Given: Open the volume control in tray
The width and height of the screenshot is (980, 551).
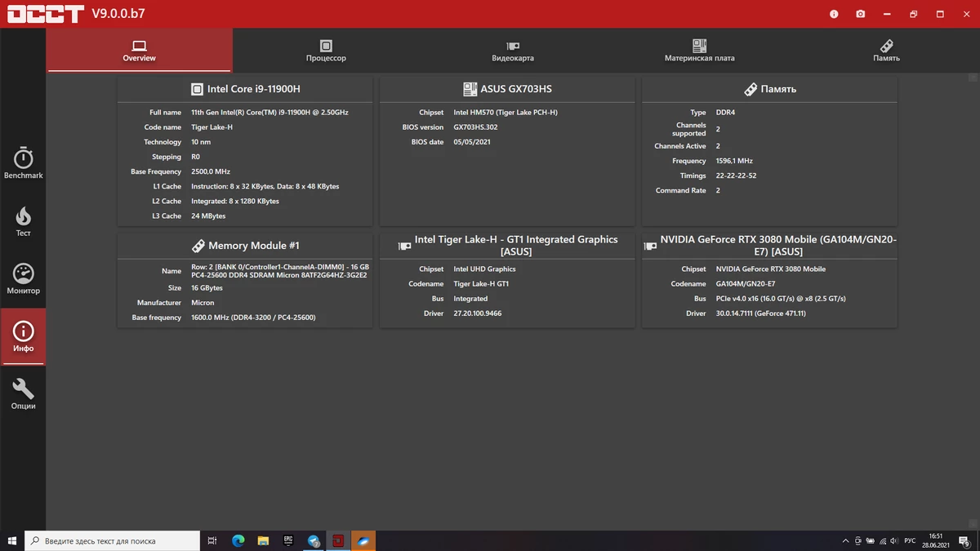Looking at the screenshot, I should (894, 540).
